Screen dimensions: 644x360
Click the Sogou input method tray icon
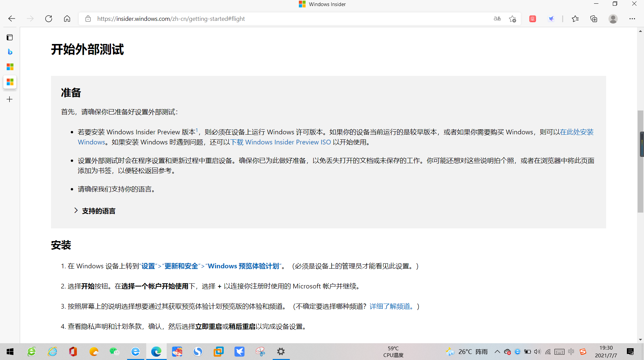(x=583, y=352)
